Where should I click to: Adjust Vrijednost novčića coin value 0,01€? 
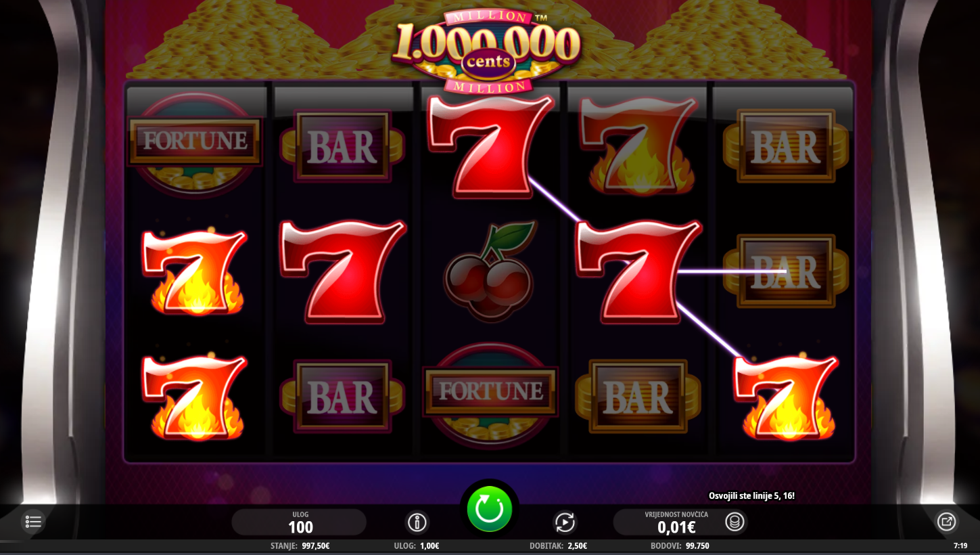tap(676, 523)
